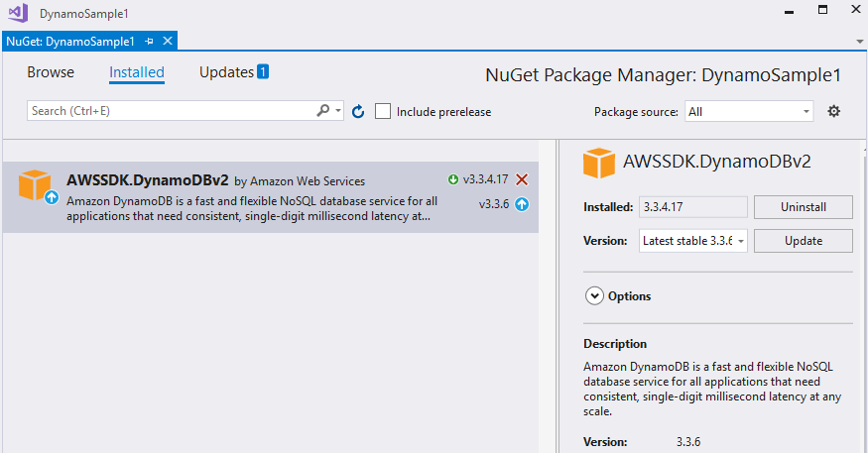Click the AWS package icon in details pane
The width and height of the screenshot is (868, 453).
point(599,163)
